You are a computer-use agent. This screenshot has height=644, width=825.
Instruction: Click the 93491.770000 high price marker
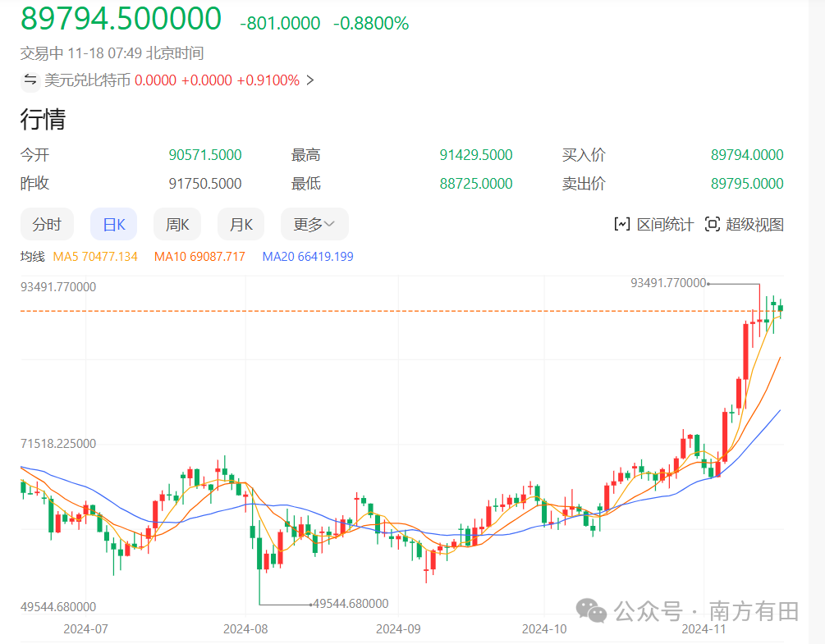click(667, 283)
